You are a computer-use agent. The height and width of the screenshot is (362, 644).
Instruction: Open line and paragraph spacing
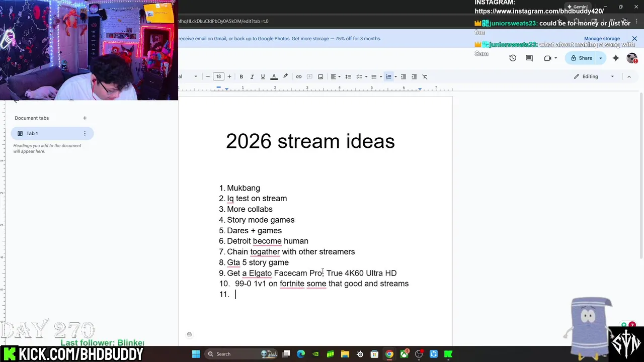click(348, 76)
